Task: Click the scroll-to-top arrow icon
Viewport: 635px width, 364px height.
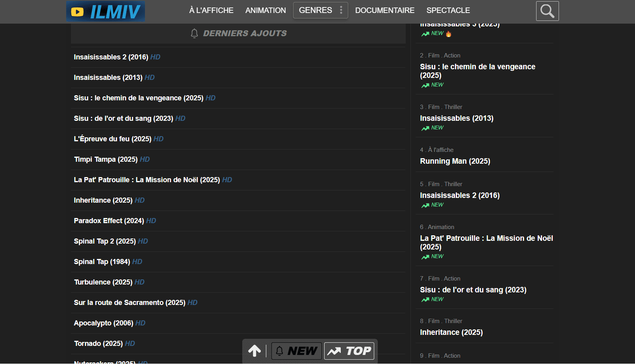Action: point(254,351)
